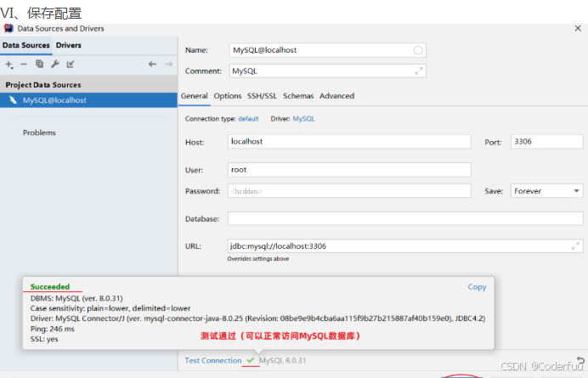Click the MySQL 8.0.31 version text at bottom
This screenshot has width=588, height=378.
pyautogui.click(x=282, y=360)
